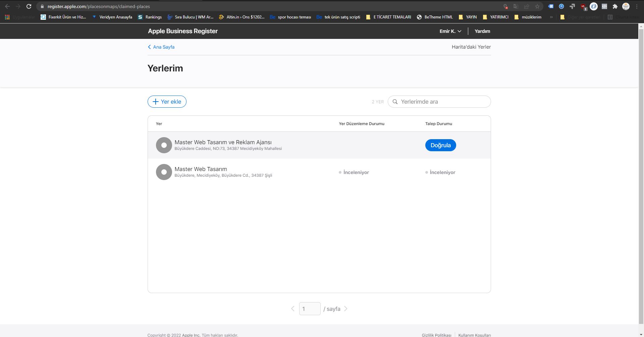Click İnceleniyor under Talep Durumu

click(440, 172)
